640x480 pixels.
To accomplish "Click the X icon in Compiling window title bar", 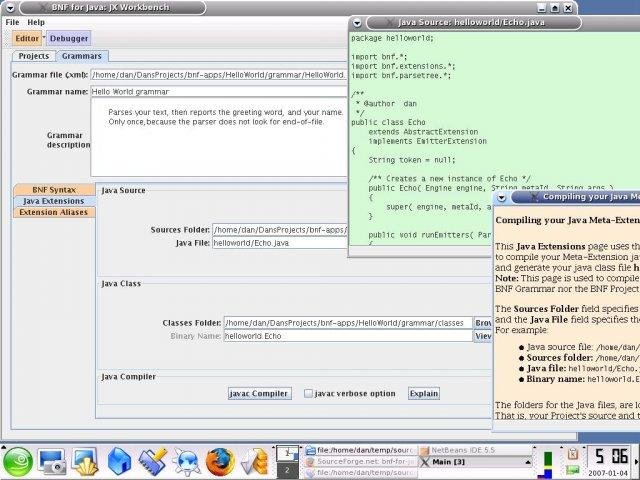I will (x=534, y=197).
